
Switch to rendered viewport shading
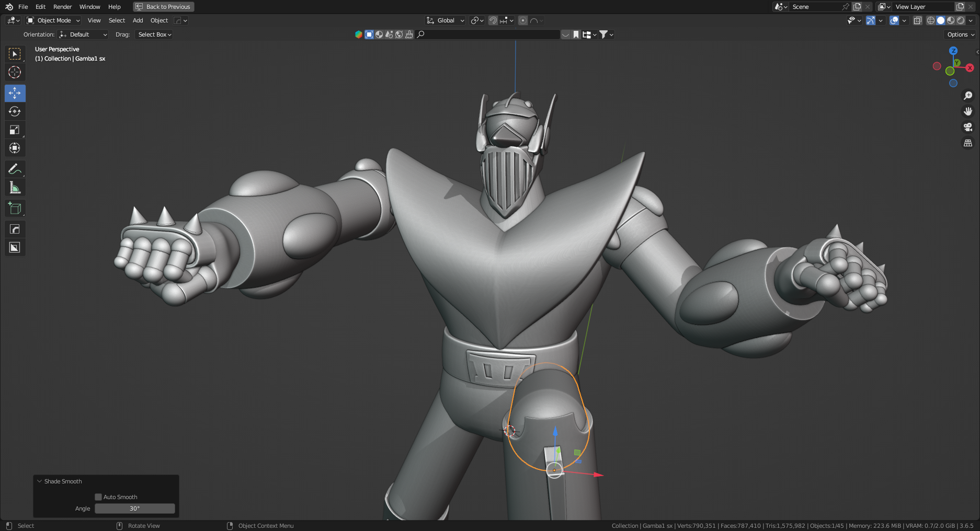(961, 20)
